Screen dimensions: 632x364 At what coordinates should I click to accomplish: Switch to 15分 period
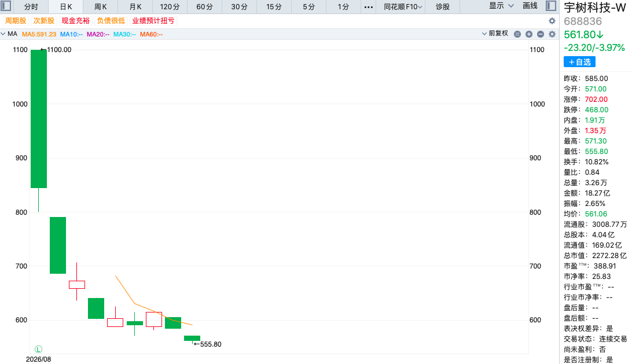point(274,7)
